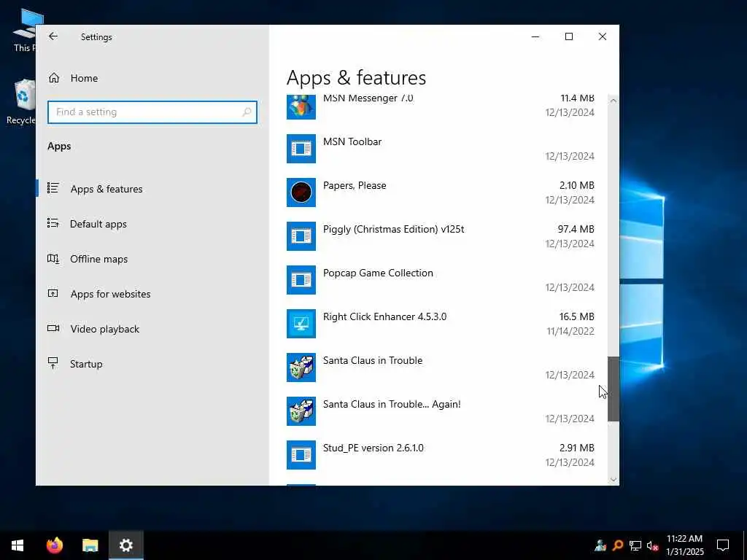Viewport: 747px width, 560px height.
Task: Click the Santa Claus in Trouble icon
Action: pyautogui.click(x=301, y=367)
